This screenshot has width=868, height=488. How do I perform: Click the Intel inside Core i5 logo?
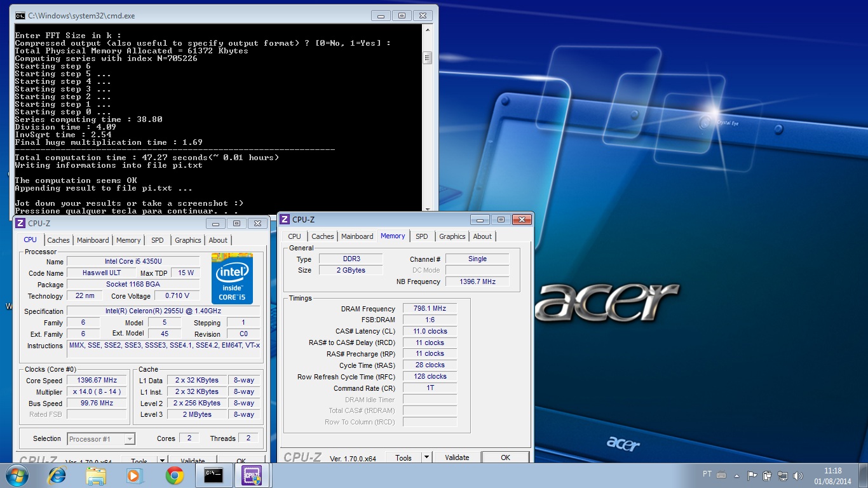[x=232, y=279]
